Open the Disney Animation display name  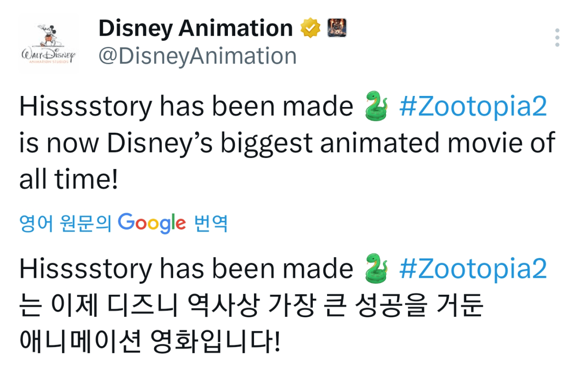195,28
